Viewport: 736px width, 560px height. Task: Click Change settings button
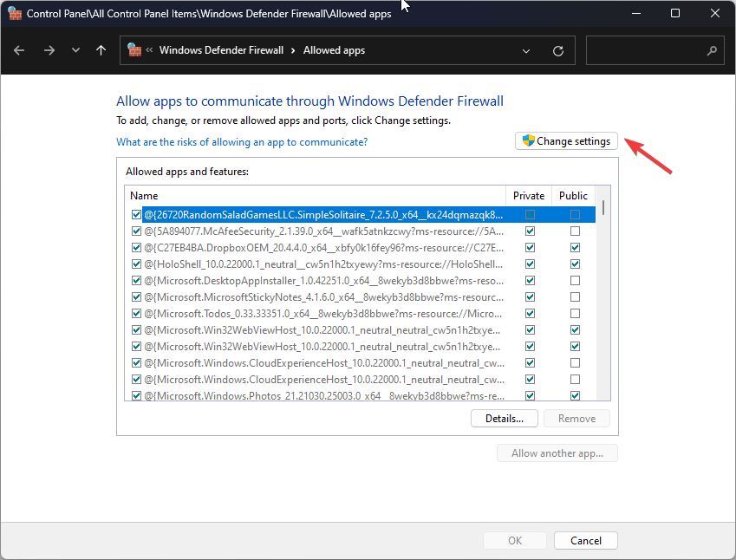(566, 141)
